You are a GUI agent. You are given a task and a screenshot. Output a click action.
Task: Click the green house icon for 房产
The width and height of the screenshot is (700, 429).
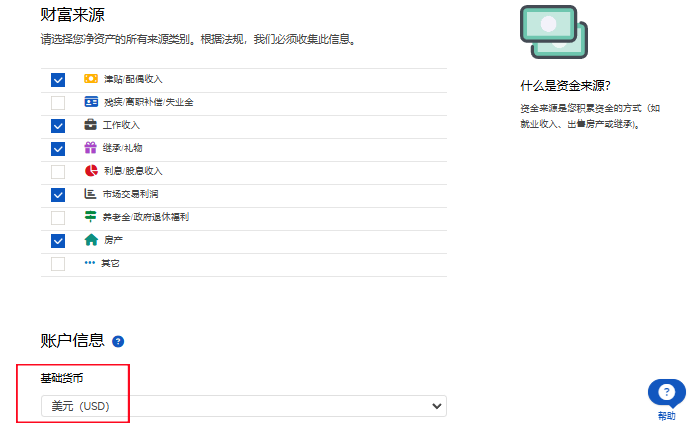click(91, 240)
